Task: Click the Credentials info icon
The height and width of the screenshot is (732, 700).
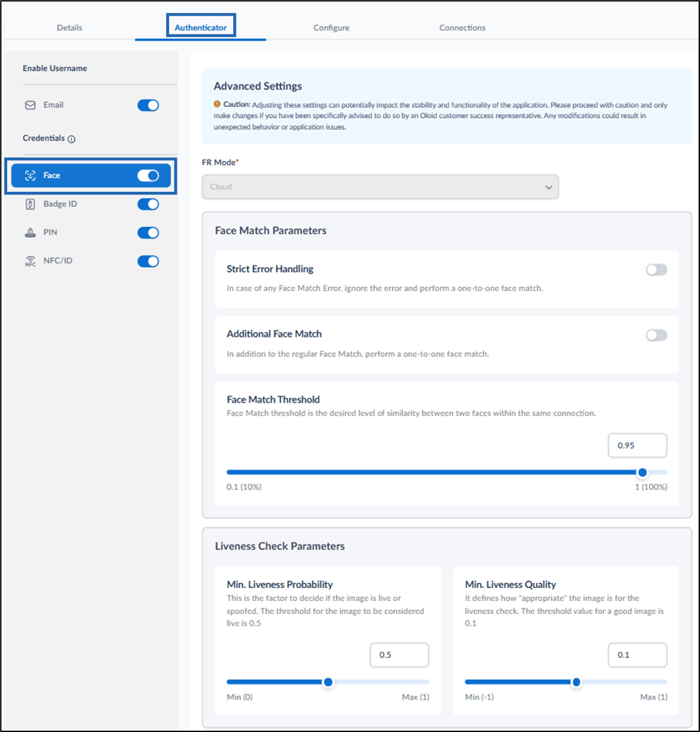Action: [x=71, y=139]
